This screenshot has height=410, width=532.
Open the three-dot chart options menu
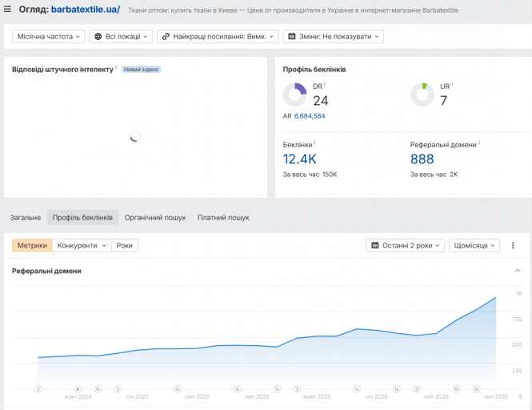[x=513, y=245]
